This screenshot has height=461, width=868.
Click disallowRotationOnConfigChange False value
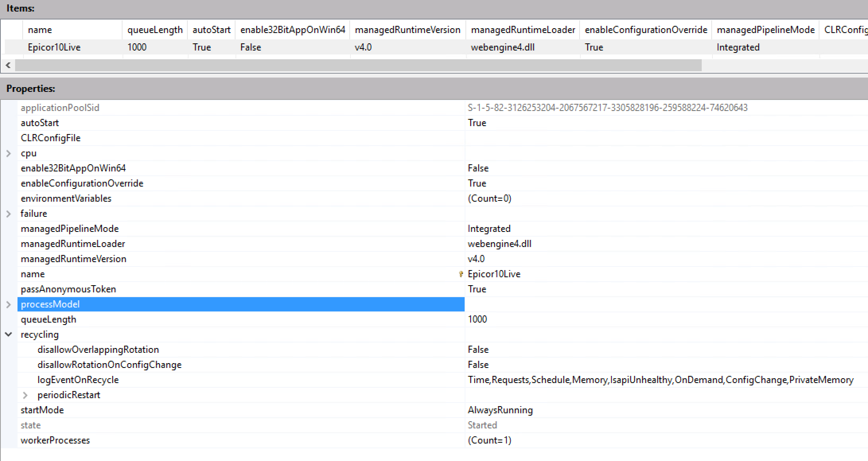pyautogui.click(x=478, y=365)
